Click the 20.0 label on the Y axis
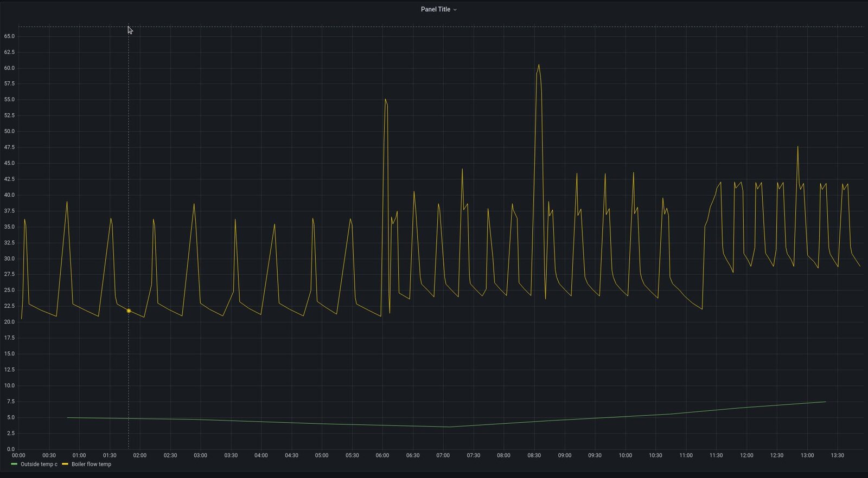Viewport: 868px width, 478px height. coord(9,322)
